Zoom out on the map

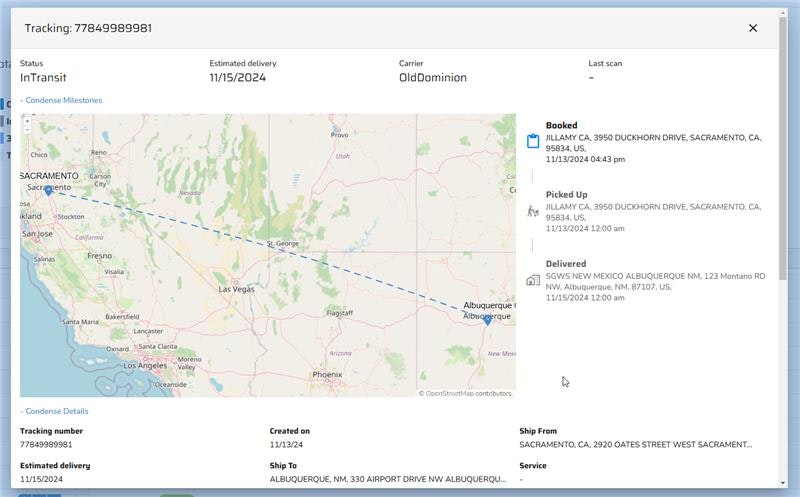27,130
